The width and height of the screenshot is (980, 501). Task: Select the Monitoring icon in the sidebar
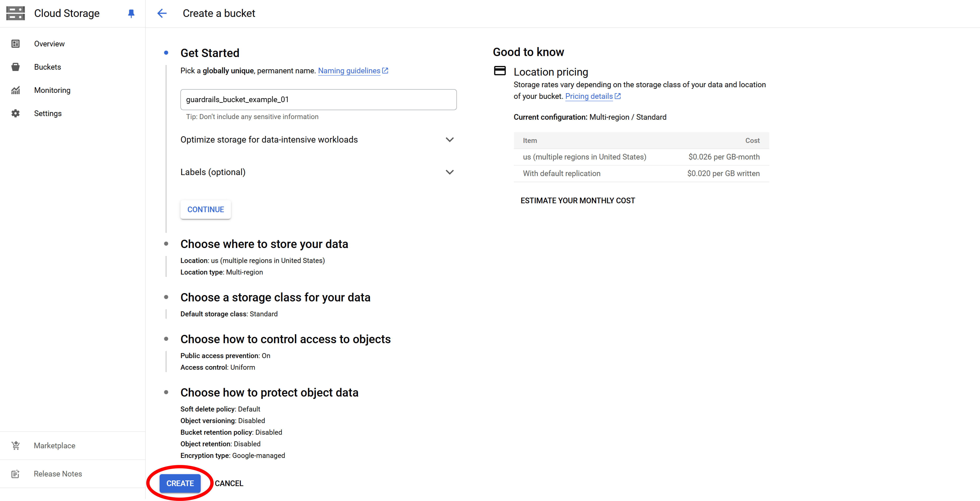point(15,90)
